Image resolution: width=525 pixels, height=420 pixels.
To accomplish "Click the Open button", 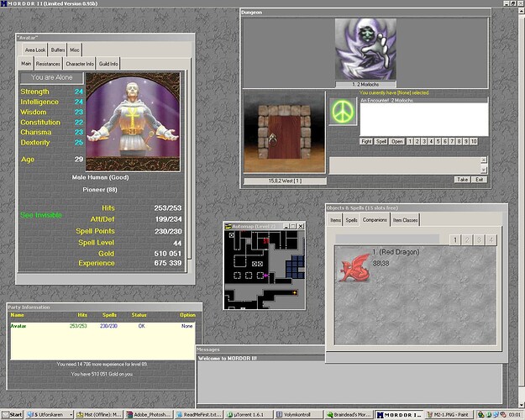I will tap(396, 141).
